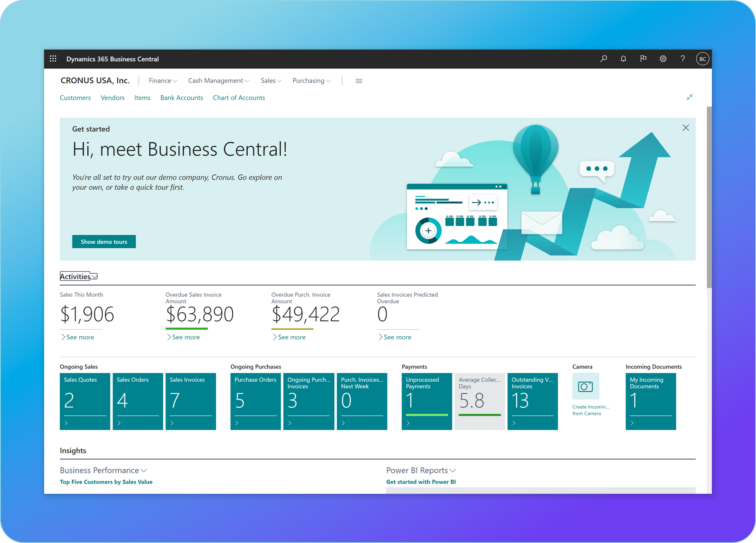Collapse the page with the arrows icon
This screenshot has height=543, width=756.
click(x=689, y=97)
